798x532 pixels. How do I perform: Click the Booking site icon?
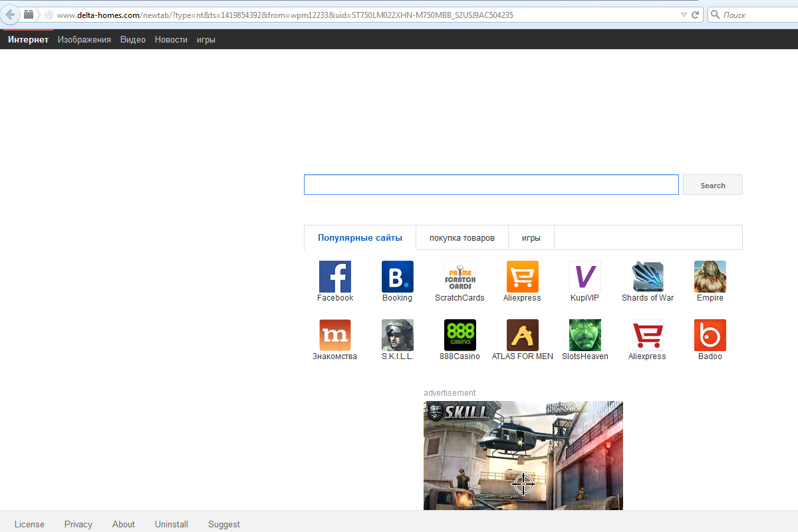click(397, 277)
